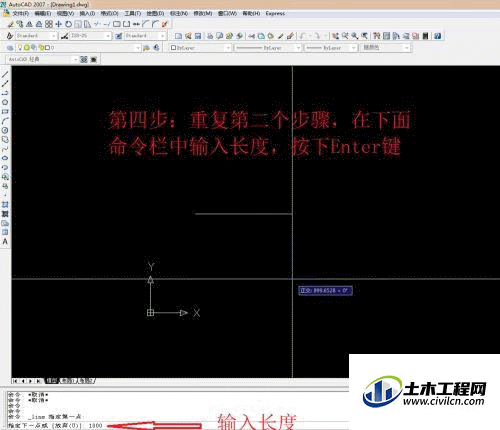Click the Save icon in standard toolbar
Viewport: 500px width, 430px height.
tap(198, 36)
